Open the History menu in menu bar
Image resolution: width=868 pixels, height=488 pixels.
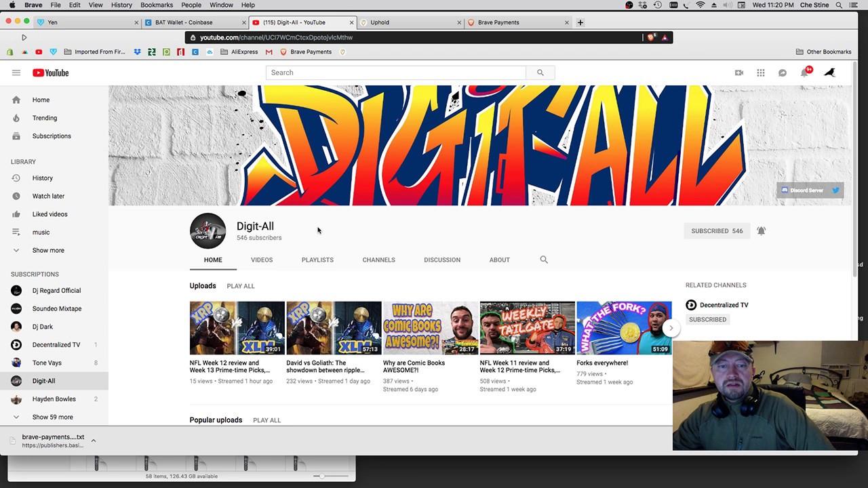tap(121, 5)
